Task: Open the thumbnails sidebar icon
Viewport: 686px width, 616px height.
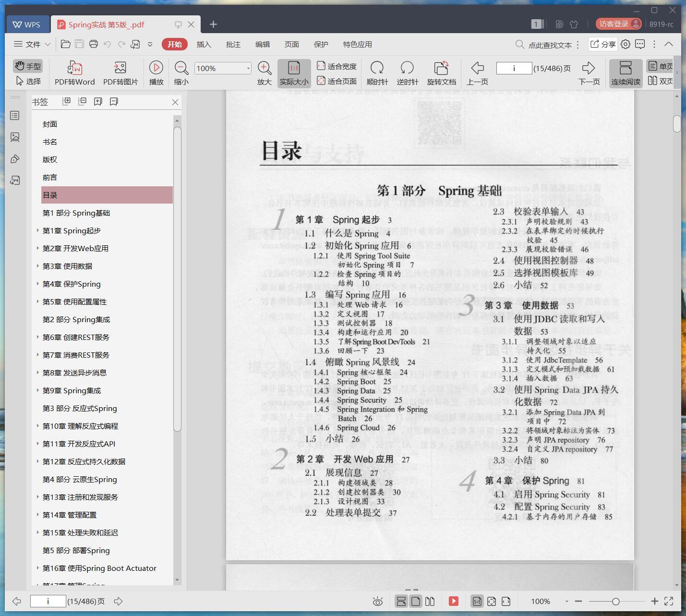Action: click(15, 137)
